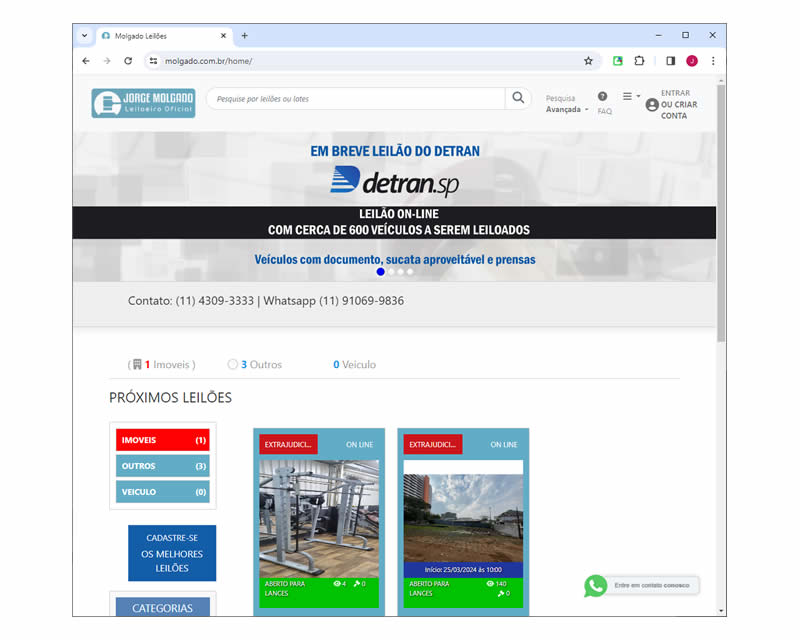The image size is (800, 640).
Task: Choose the VEICULO category filter
Action: pos(162,492)
